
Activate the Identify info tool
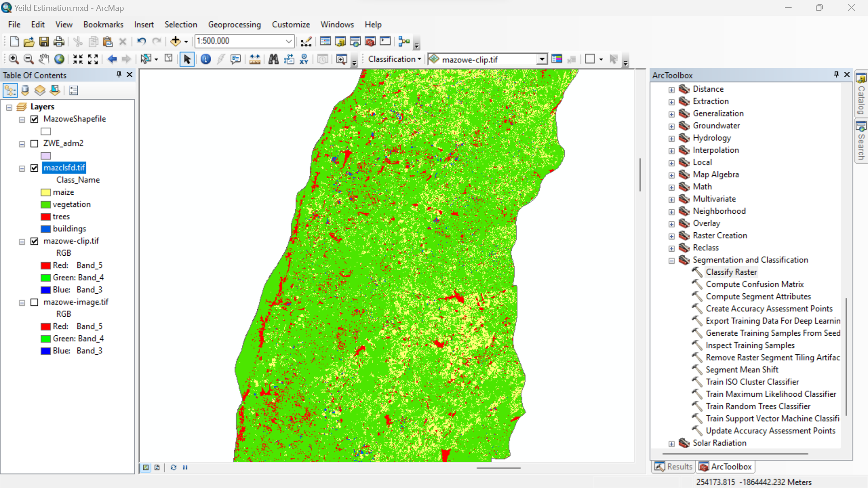click(206, 59)
